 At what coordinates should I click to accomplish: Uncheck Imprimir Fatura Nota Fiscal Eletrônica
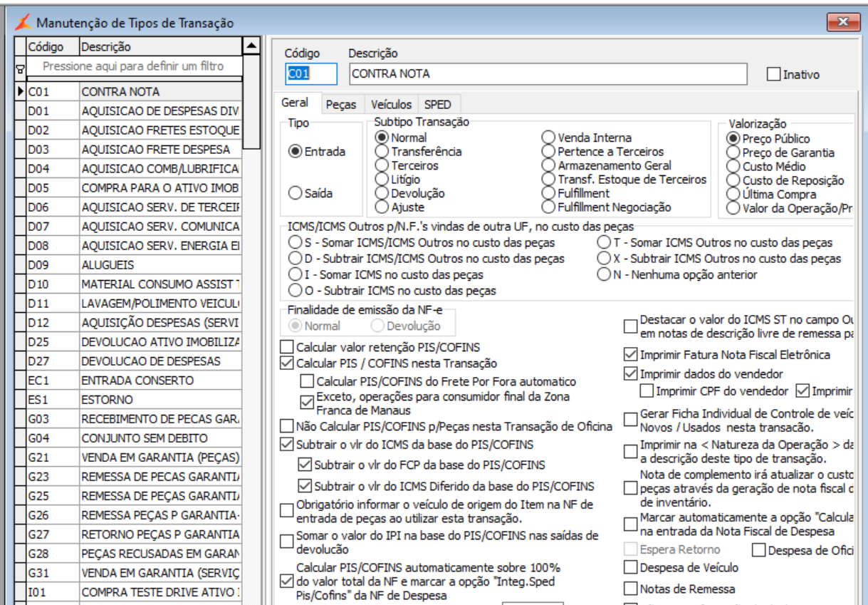click(630, 354)
